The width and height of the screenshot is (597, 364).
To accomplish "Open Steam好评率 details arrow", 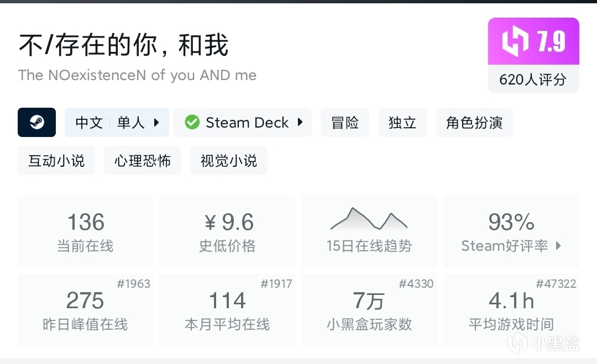I will pyautogui.click(x=558, y=246).
